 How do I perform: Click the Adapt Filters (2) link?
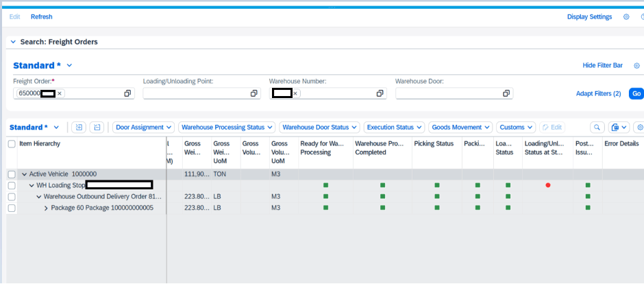[x=598, y=93]
